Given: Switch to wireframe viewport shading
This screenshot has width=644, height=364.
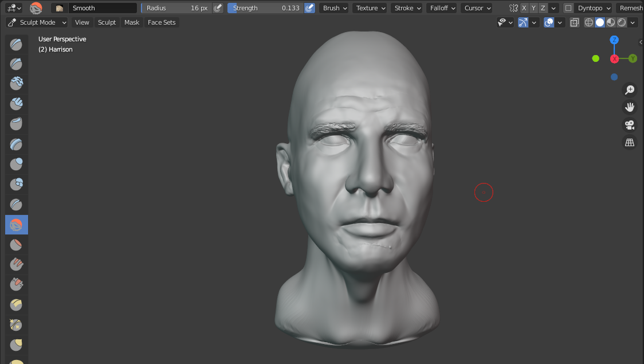Looking at the screenshot, I should [x=588, y=22].
